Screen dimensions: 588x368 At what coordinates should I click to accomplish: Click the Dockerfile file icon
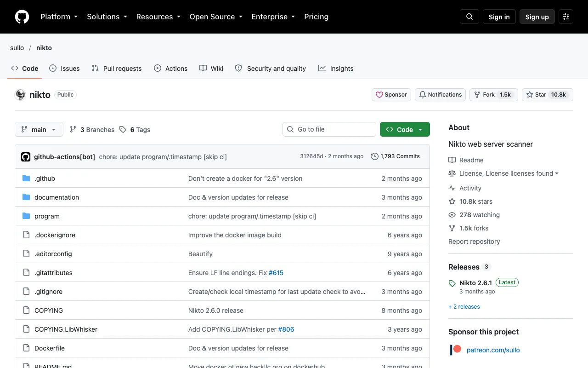click(26, 348)
